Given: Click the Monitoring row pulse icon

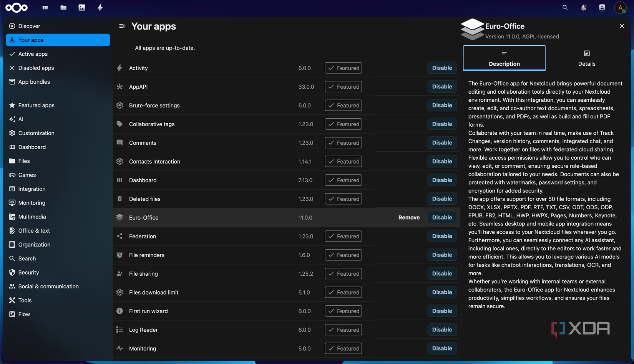Looking at the screenshot, I should coord(119,348).
